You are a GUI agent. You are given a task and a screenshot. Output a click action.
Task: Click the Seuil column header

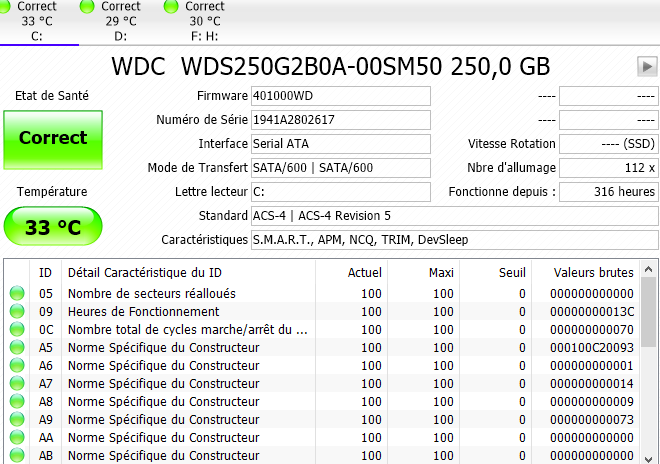[511, 272]
